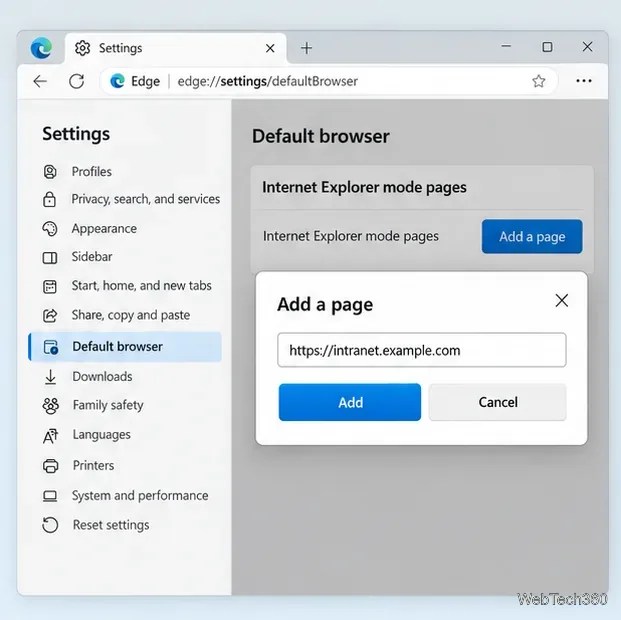621x620 pixels.
Task: Click the Appearance palette icon
Action: pos(50,229)
